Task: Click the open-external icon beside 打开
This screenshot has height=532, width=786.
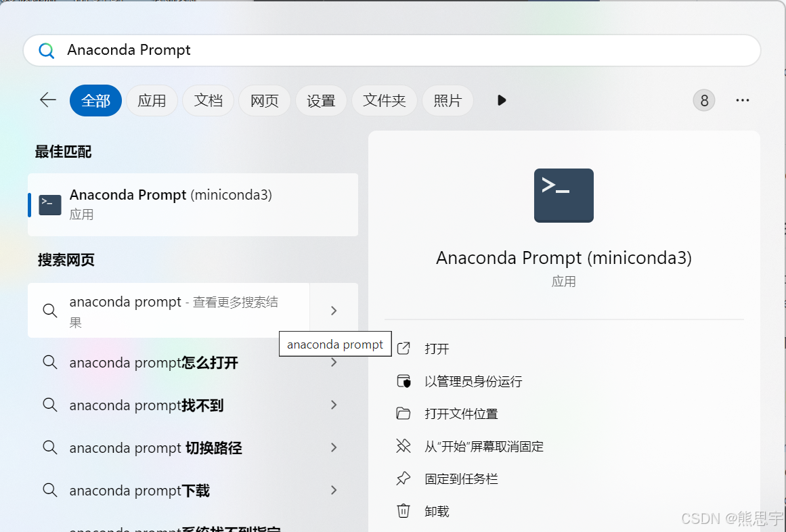Action: click(x=403, y=348)
